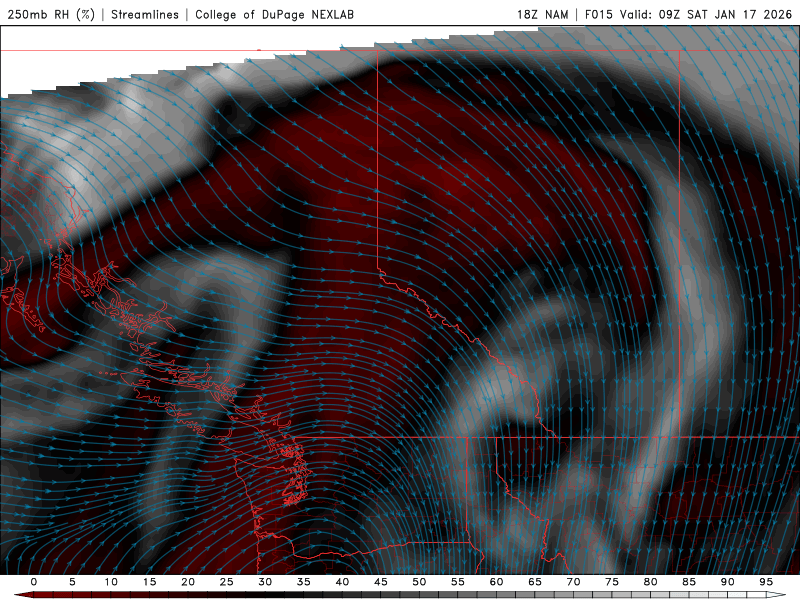This screenshot has width=800, height=600.
Task: Click the colorbar label reading 80
Action: (650, 582)
